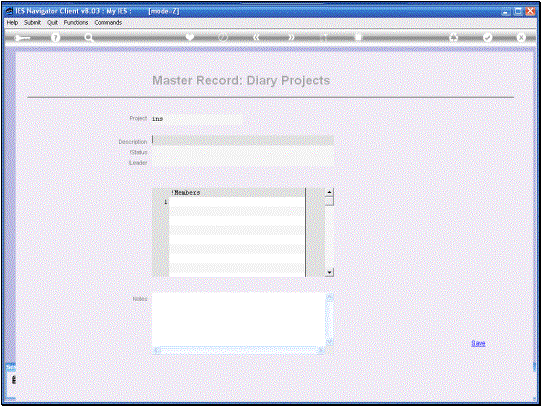Open the Commands menu
Screen dimensions: 541x406
(108, 22)
